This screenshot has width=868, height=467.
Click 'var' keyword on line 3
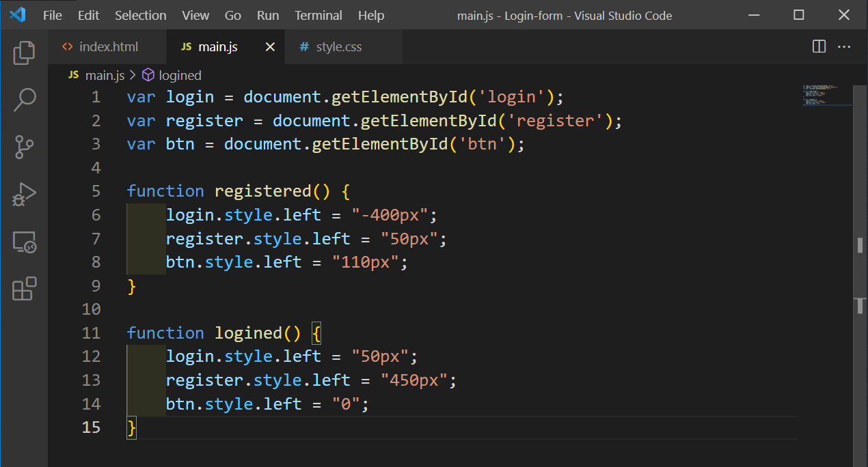141,144
